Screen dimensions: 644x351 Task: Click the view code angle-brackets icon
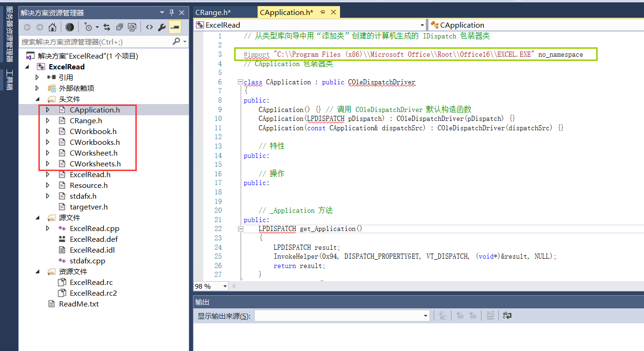tap(149, 27)
